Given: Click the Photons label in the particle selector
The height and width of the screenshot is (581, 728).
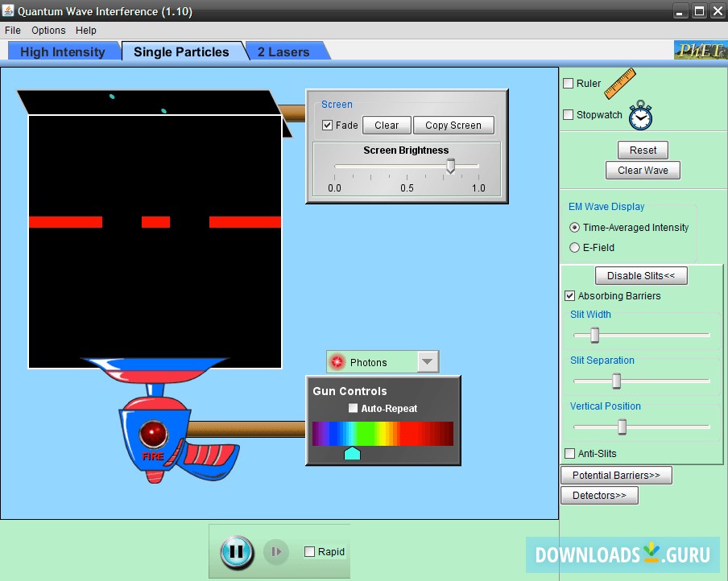Looking at the screenshot, I should point(369,362).
